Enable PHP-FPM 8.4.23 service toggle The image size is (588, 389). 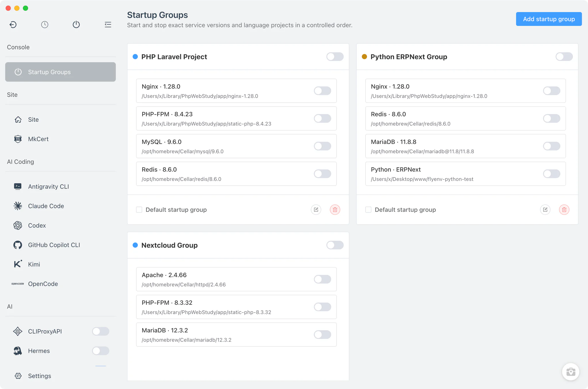tap(322, 118)
